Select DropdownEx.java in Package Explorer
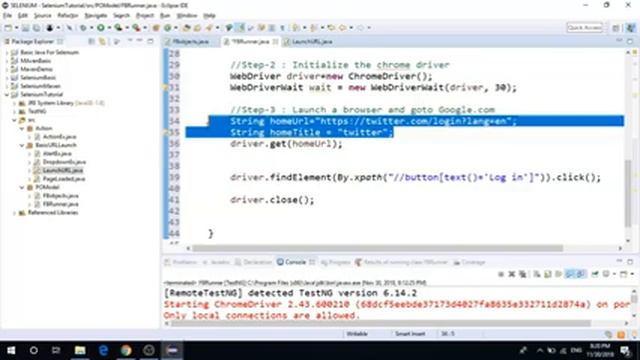The width and height of the screenshot is (640, 360). pos(64,162)
